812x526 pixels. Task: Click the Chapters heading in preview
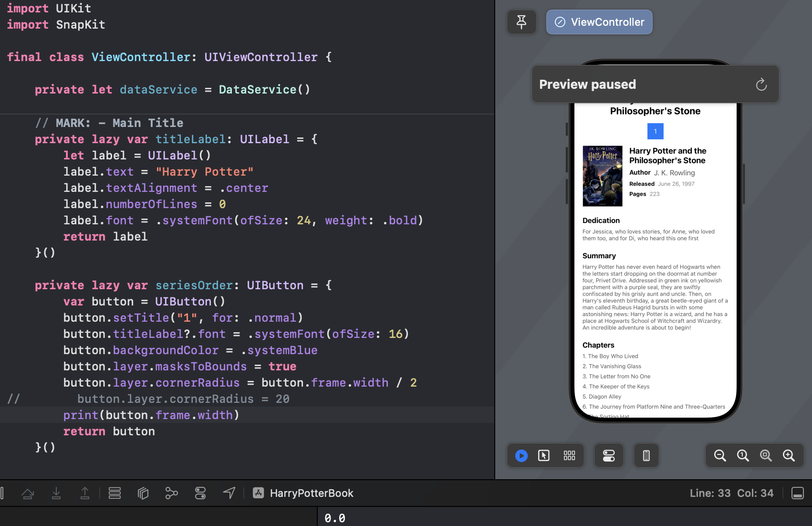click(598, 345)
